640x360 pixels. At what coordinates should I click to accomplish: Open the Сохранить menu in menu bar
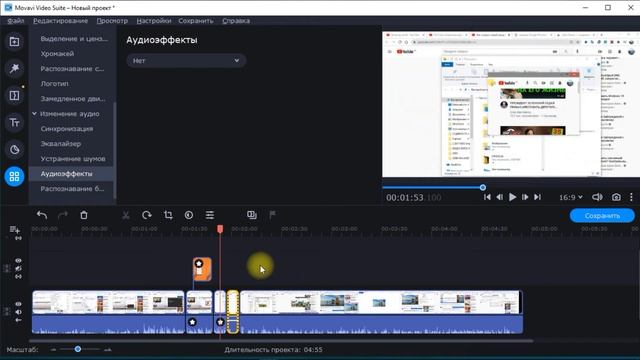coord(196,21)
